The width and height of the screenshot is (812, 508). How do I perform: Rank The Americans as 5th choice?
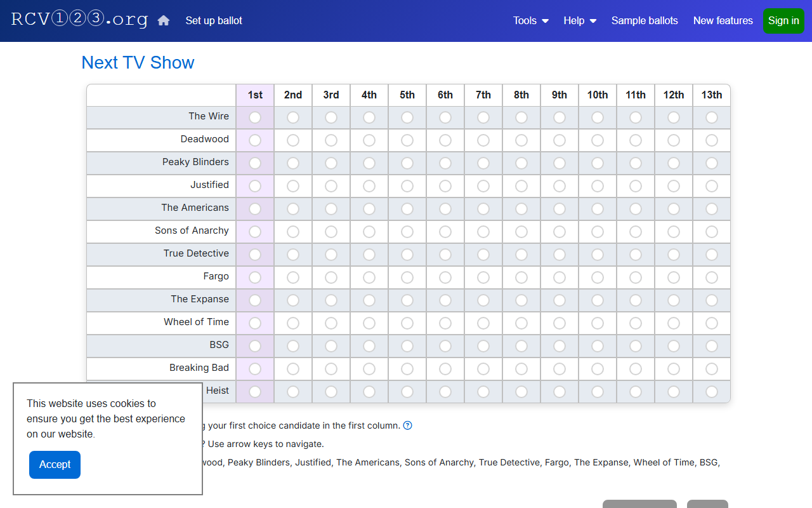pyautogui.click(x=407, y=209)
